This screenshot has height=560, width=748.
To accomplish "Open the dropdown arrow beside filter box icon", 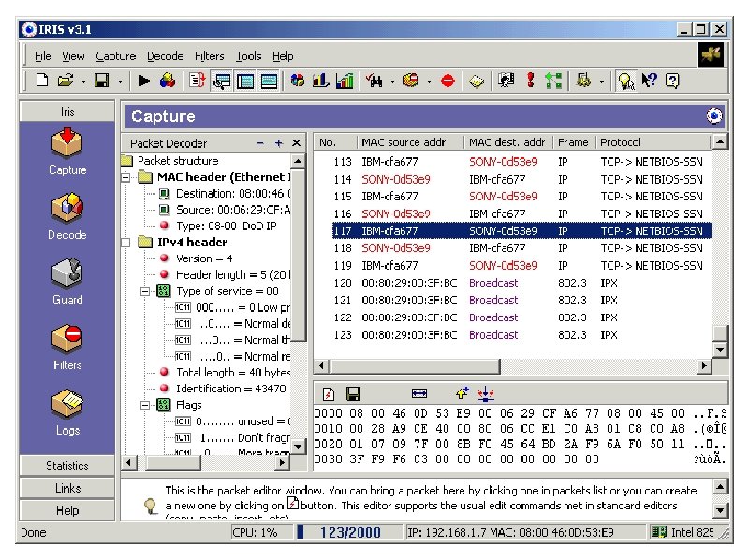I will (x=430, y=81).
